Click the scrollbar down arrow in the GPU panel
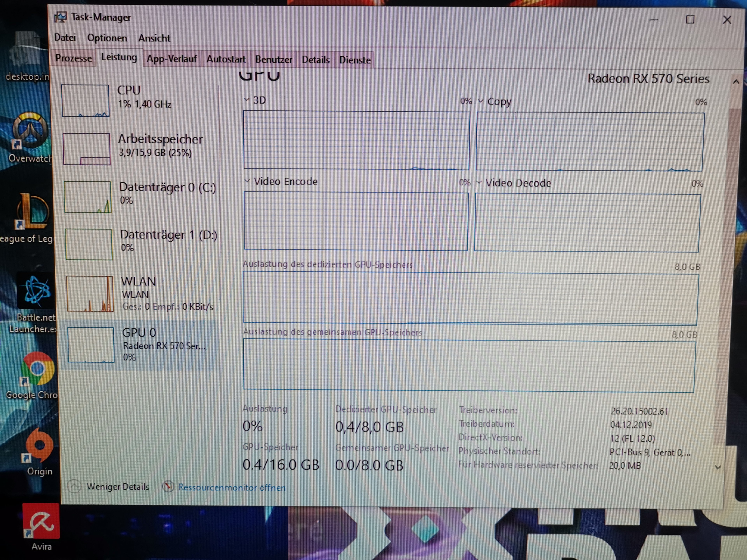 718,467
